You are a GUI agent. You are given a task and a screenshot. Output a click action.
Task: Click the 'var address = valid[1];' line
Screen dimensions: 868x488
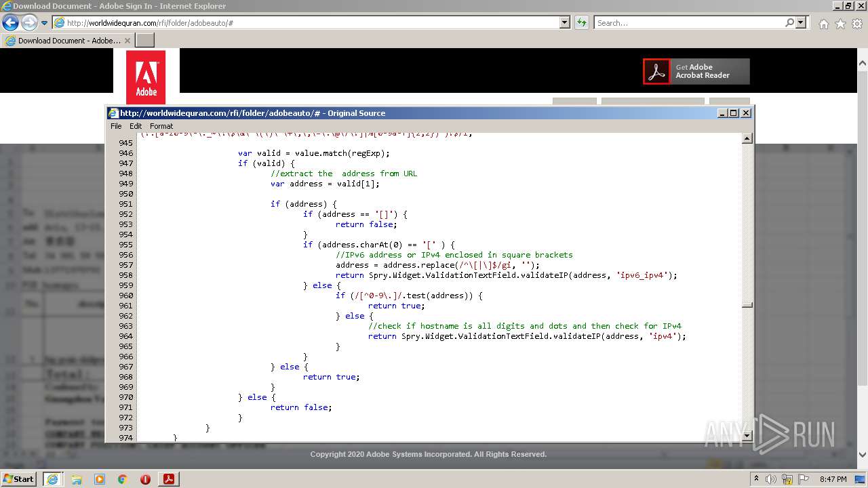click(x=325, y=184)
